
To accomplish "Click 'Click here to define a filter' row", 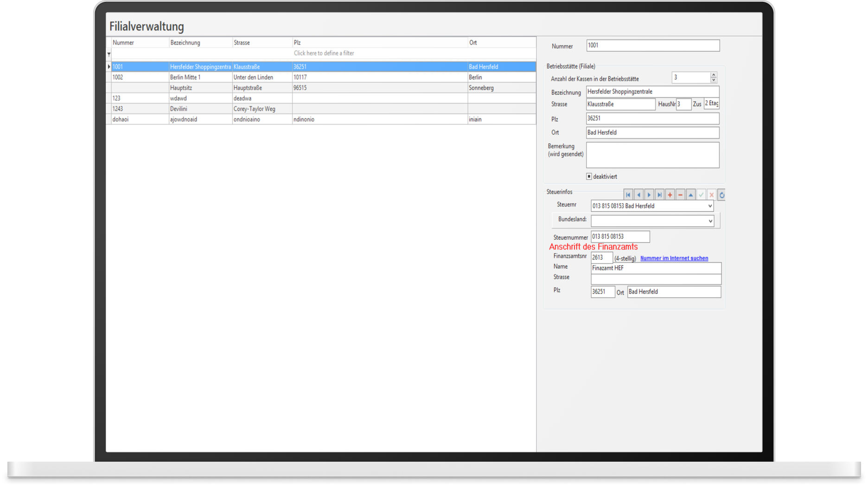I will 324,53.
